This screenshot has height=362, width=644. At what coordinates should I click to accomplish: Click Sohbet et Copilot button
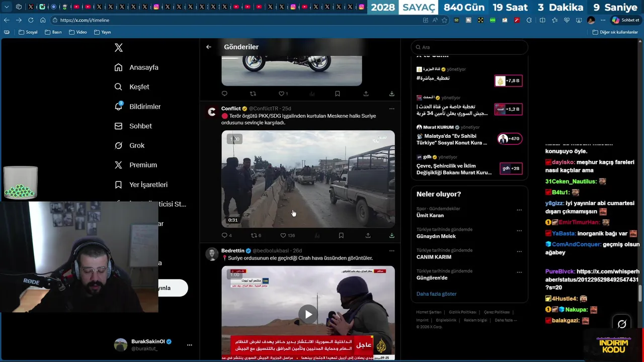tap(625, 20)
